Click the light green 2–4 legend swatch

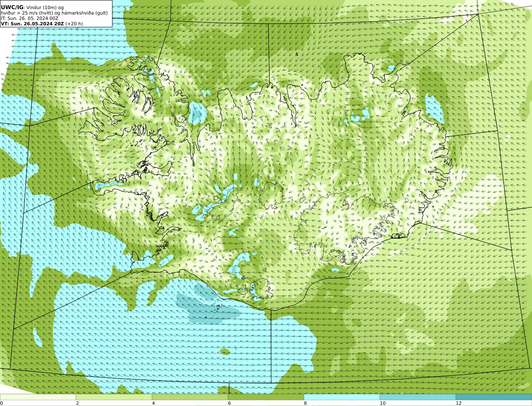(114, 397)
